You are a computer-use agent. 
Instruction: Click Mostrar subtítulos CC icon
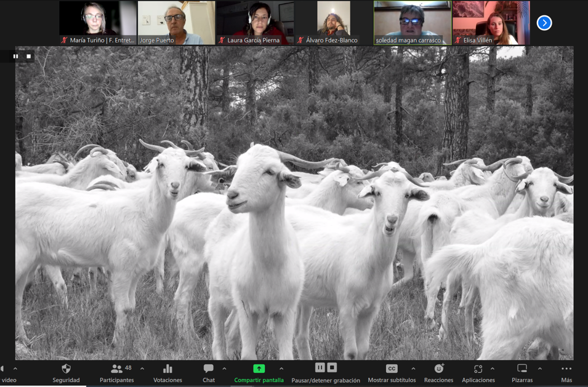point(392,369)
